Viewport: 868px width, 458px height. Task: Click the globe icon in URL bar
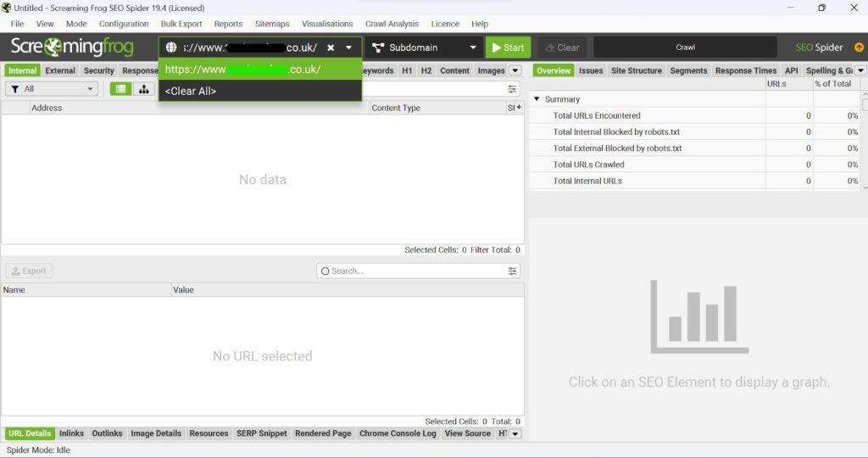171,47
